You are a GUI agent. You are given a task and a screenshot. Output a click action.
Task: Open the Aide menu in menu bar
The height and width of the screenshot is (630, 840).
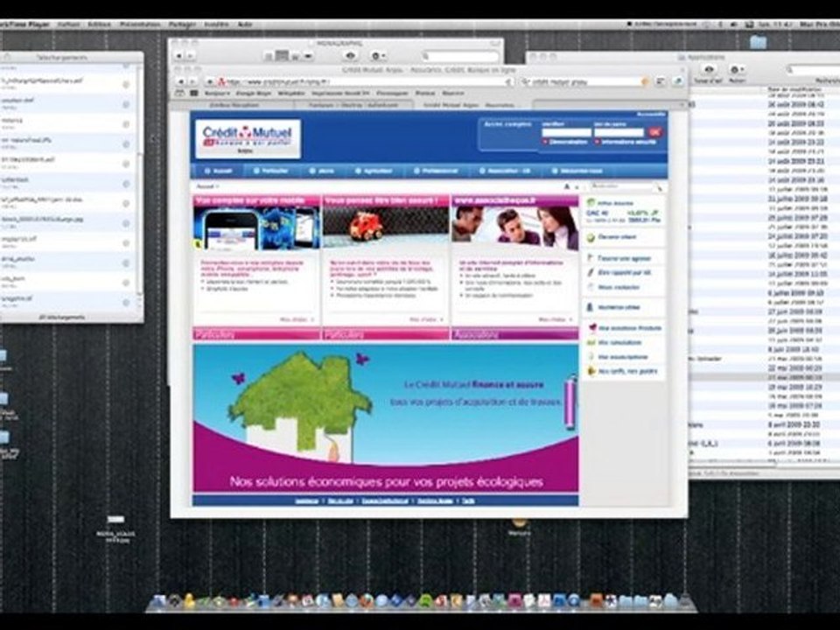tap(245, 24)
